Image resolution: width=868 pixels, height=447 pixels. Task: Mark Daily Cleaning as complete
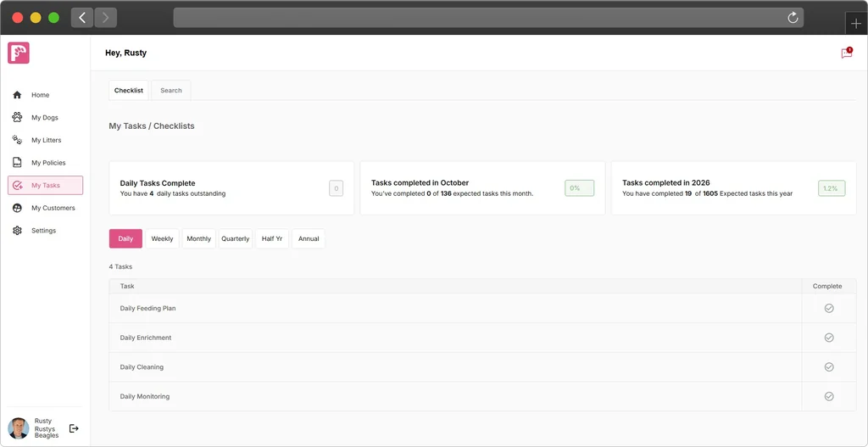pos(829,366)
